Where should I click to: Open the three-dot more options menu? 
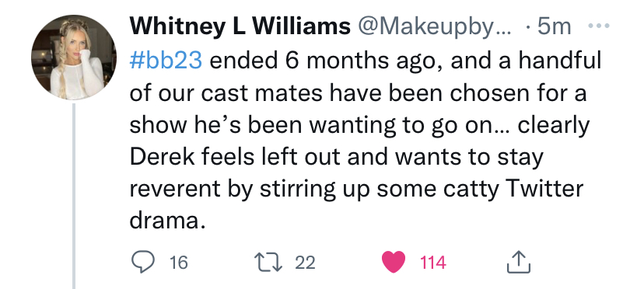[x=599, y=26]
